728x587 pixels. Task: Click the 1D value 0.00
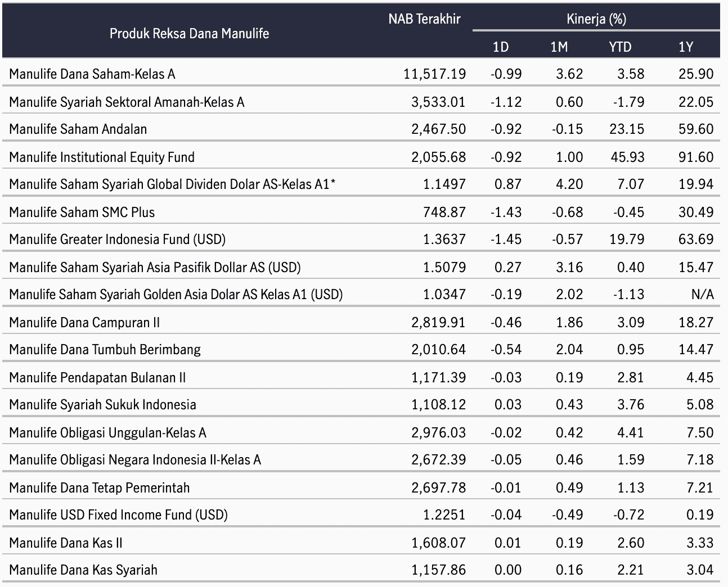(x=508, y=570)
